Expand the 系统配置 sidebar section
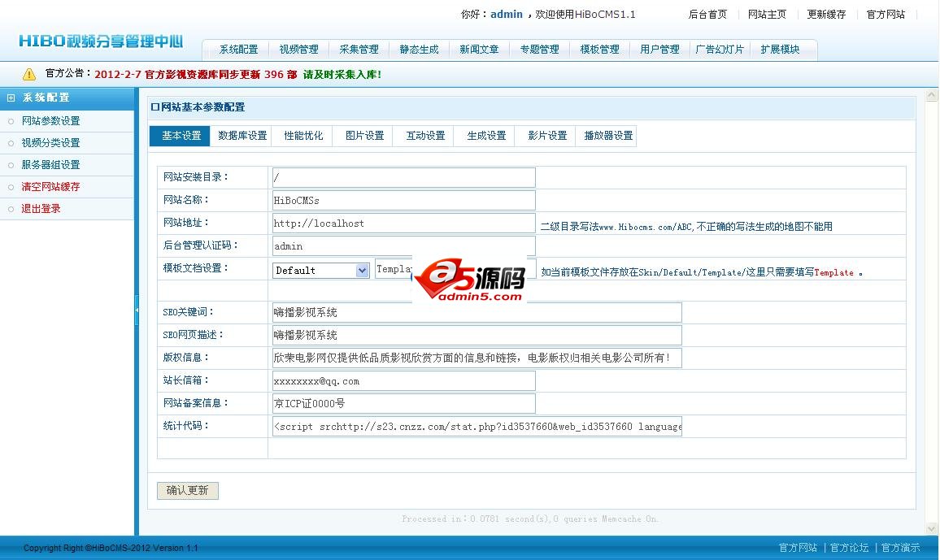940x560 pixels. 11,98
